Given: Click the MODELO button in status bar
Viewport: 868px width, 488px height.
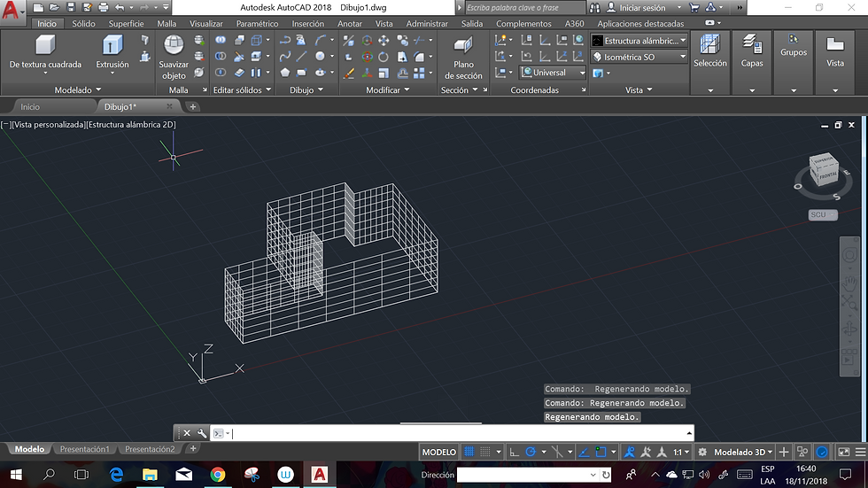Looking at the screenshot, I should click(x=438, y=452).
